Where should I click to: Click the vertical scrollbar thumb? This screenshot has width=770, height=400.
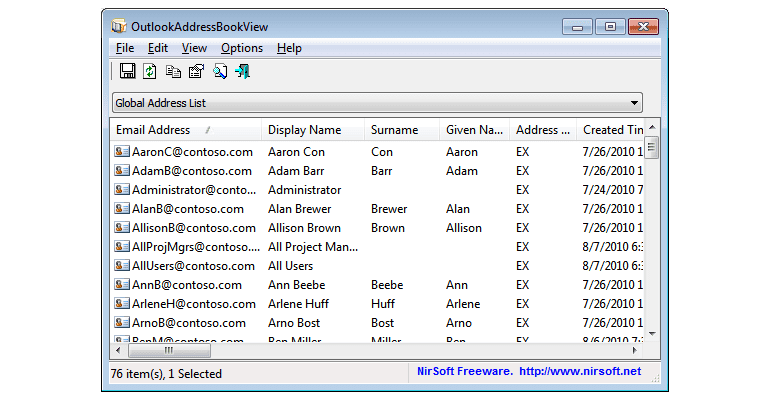652,147
